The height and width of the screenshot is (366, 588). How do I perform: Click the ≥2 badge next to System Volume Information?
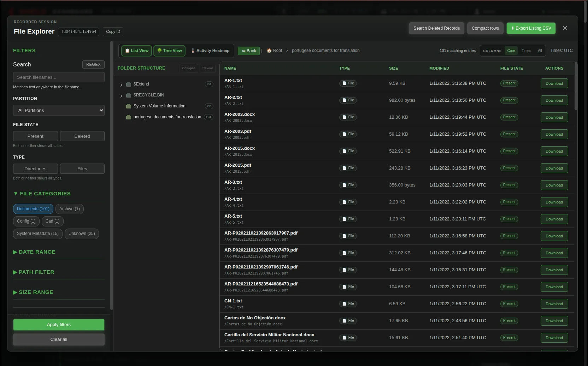(x=209, y=106)
